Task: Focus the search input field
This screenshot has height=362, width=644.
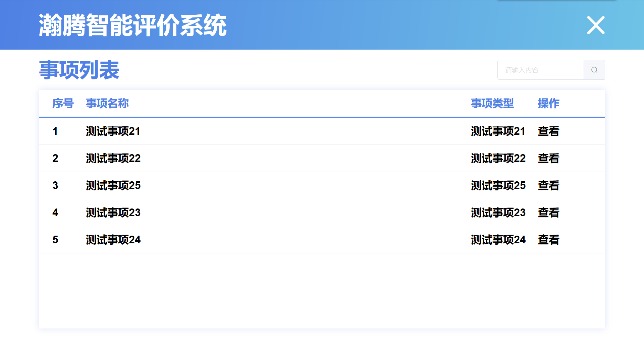Action: click(x=540, y=70)
